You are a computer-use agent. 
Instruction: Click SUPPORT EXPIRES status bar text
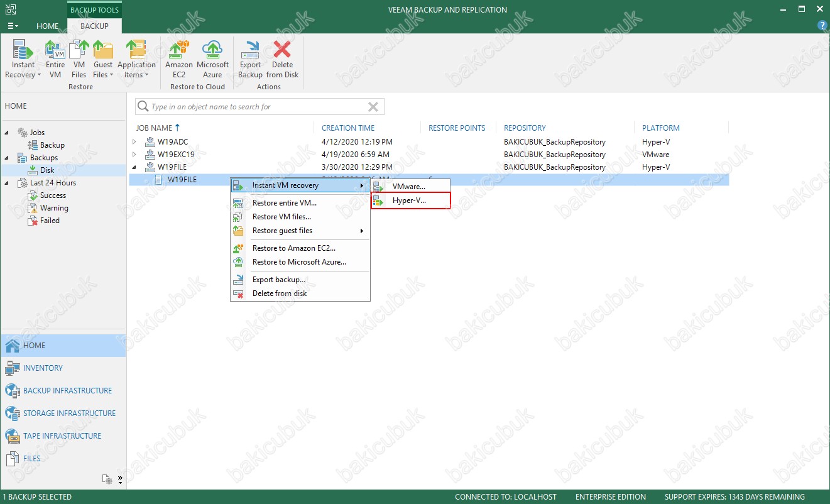click(x=734, y=497)
